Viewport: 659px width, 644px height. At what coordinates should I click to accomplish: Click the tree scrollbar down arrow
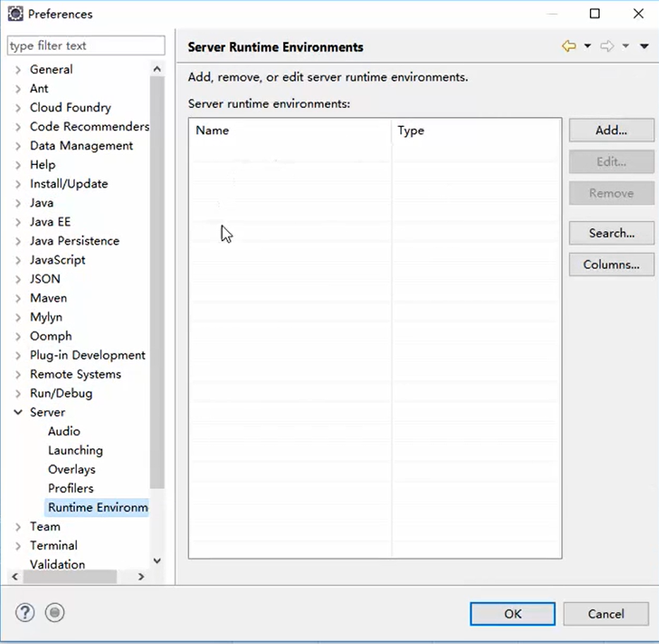157,561
